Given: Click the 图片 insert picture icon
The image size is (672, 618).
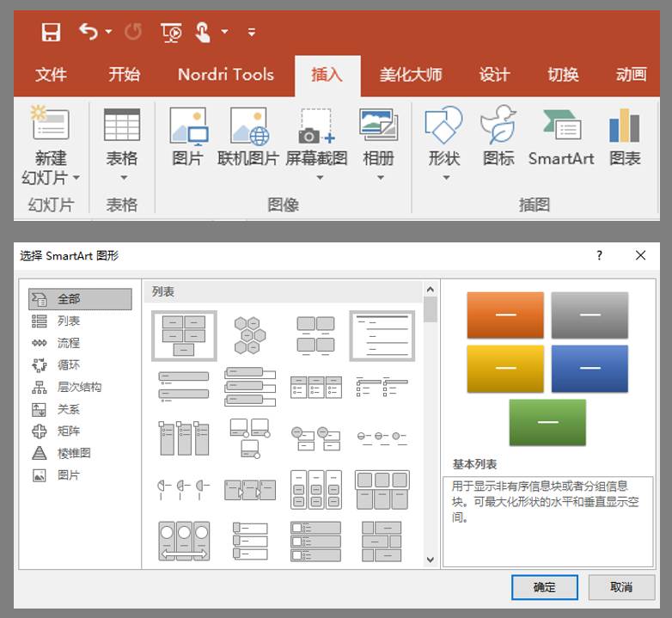Looking at the screenshot, I should [x=188, y=136].
